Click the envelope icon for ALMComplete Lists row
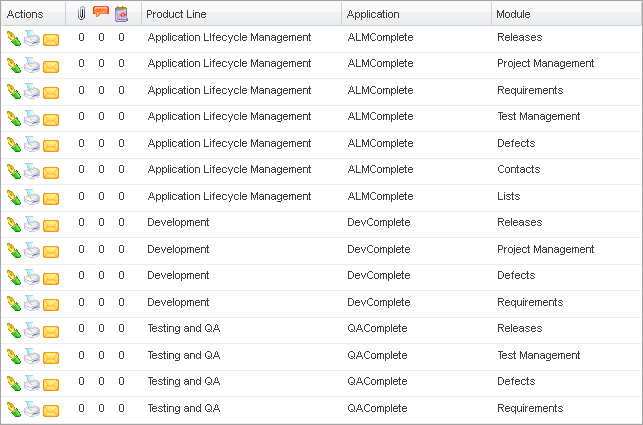Viewport: 643px width, 425px height. pos(51,198)
